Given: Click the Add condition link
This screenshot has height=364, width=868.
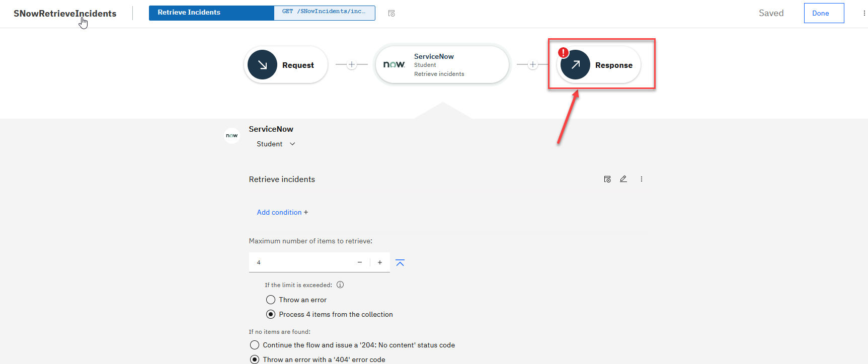Looking at the screenshot, I should click(x=282, y=212).
